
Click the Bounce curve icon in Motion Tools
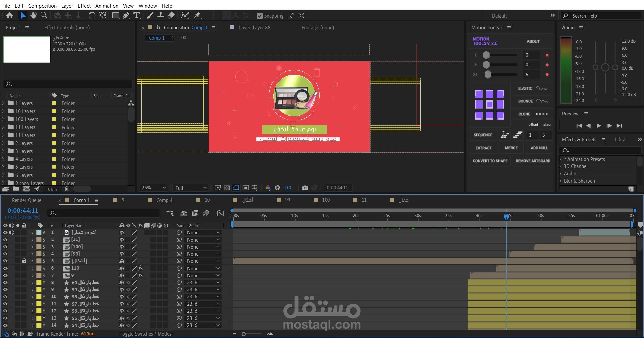tap(542, 101)
